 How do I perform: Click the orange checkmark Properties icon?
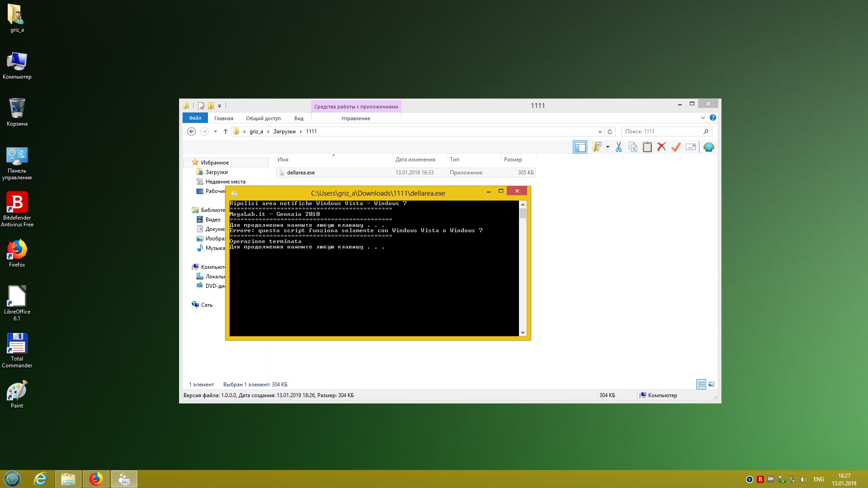tap(676, 147)
